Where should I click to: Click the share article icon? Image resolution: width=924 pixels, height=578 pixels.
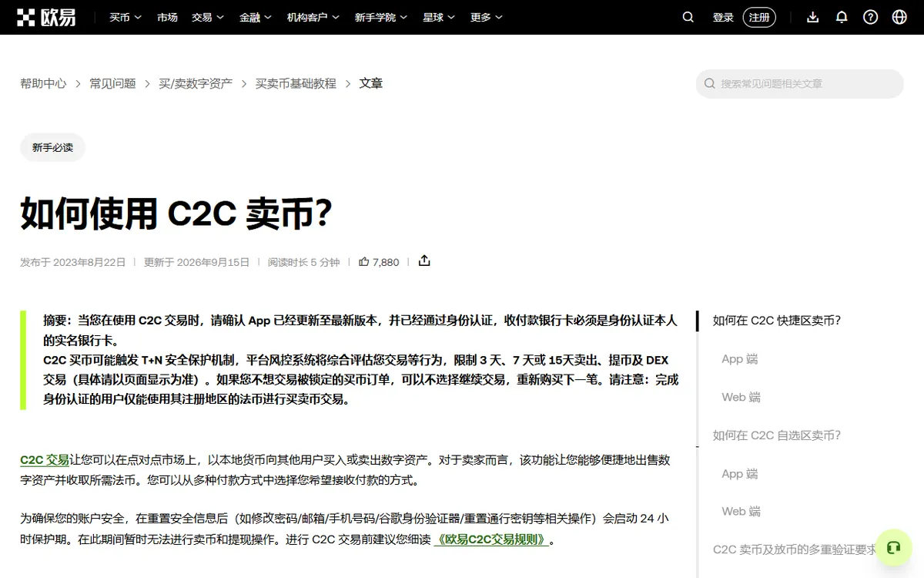tap(424, 261)
